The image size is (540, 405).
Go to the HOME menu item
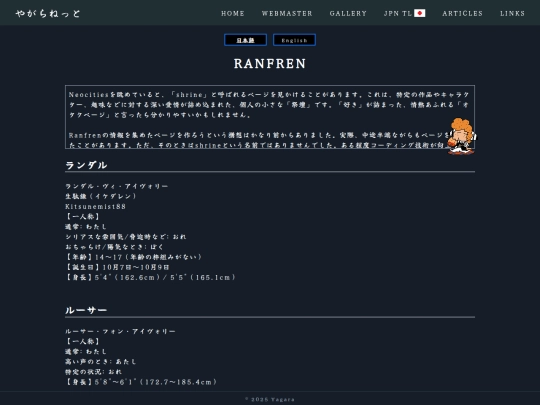tap(233, 13)
